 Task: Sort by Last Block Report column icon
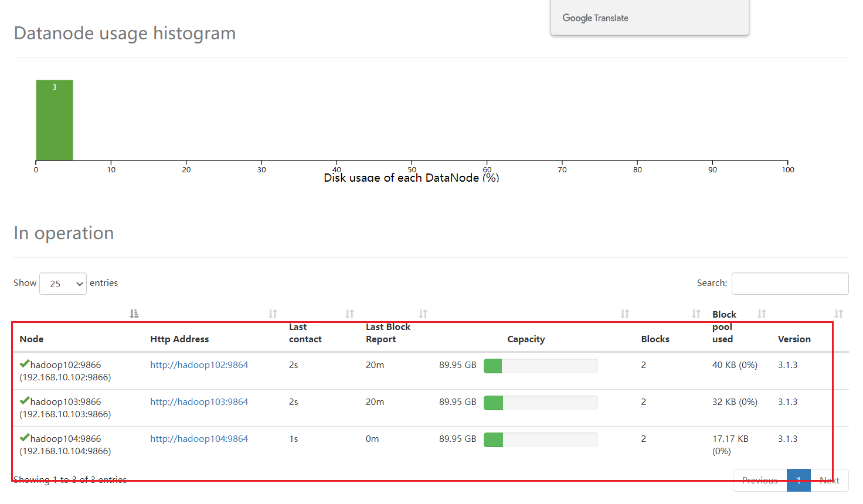click(423, 314)
